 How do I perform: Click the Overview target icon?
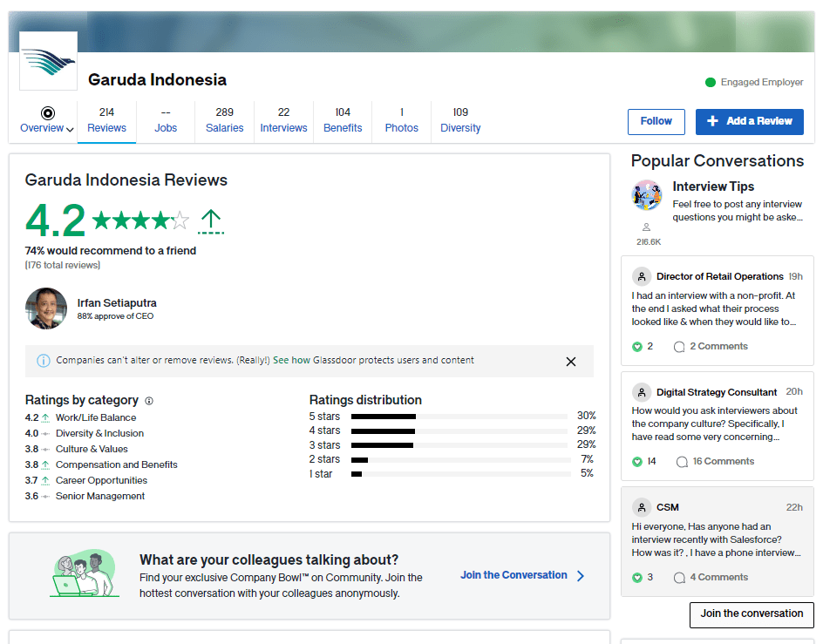(x=48, y=113)
